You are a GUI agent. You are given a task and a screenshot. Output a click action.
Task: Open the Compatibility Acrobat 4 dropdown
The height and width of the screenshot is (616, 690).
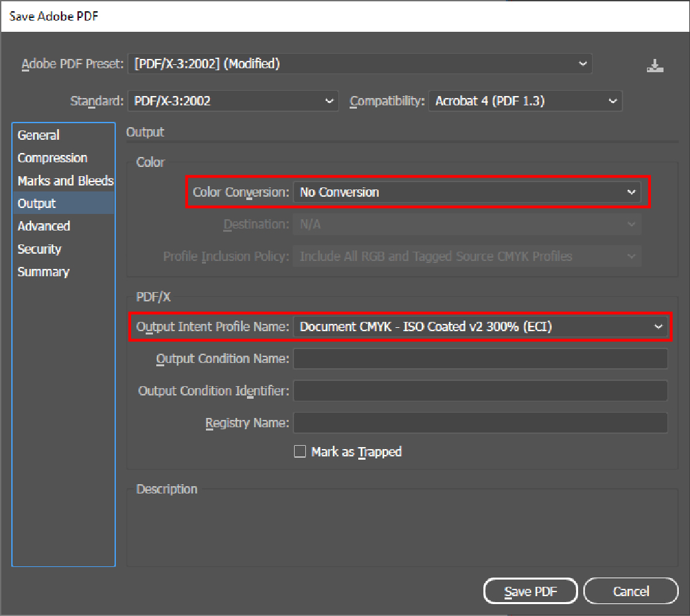click(525, 101)
